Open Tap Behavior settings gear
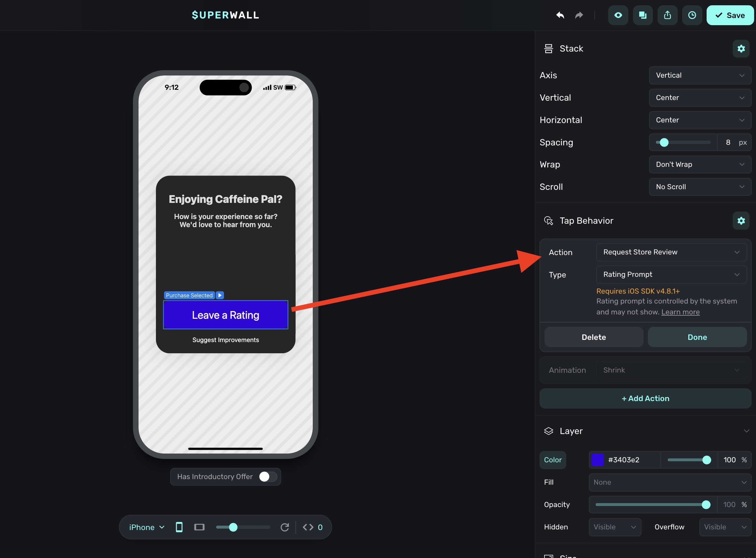The image size is (756, 558). [741, 221]
